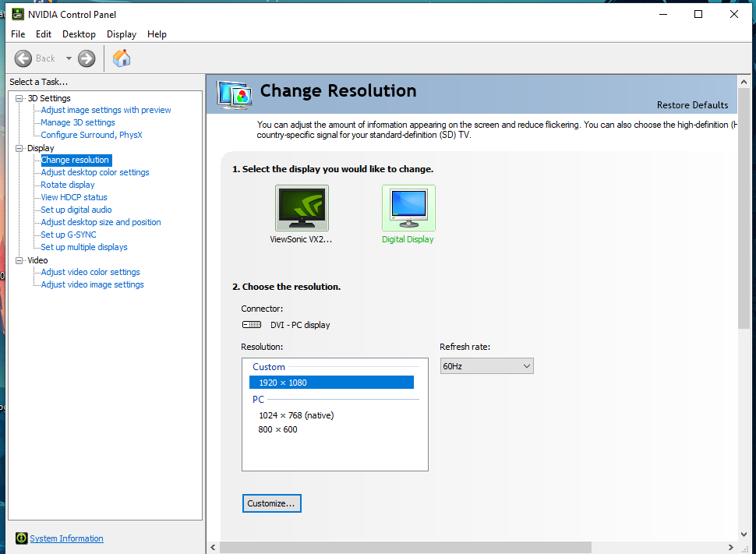Open the Refresh rate 60Hz dropdown
756x554 pixels.
486,366
